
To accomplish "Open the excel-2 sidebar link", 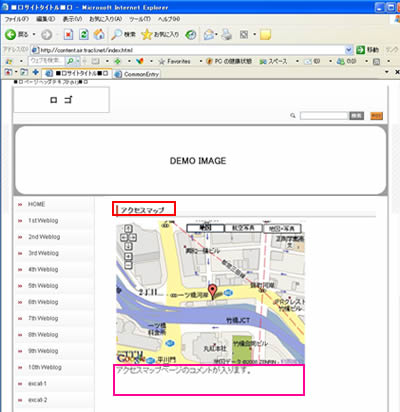I will click(x=37, y=400).
